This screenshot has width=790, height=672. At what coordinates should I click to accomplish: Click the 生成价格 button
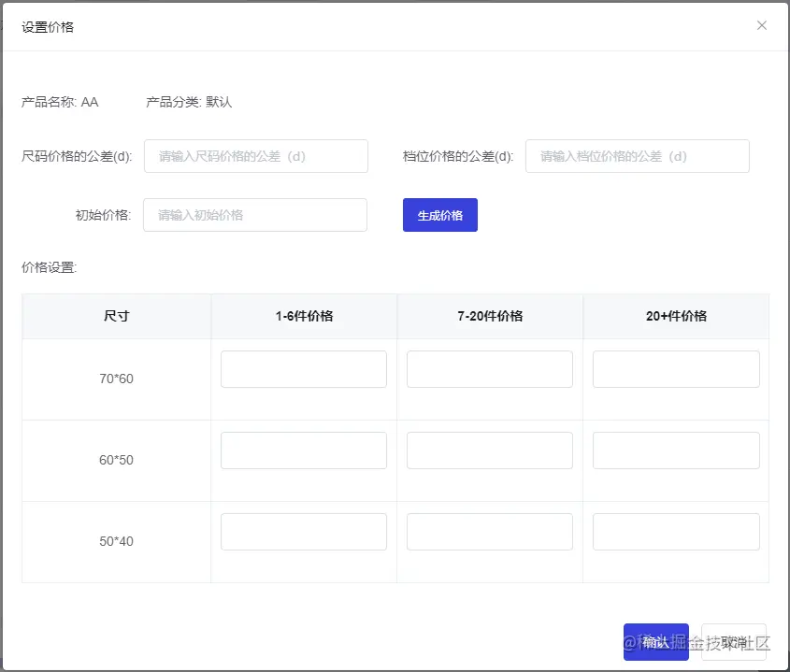click(x=439, y=215)
